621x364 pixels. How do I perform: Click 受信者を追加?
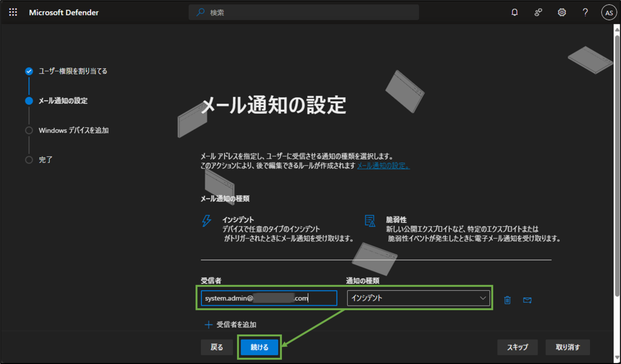(x=236, y=325)
